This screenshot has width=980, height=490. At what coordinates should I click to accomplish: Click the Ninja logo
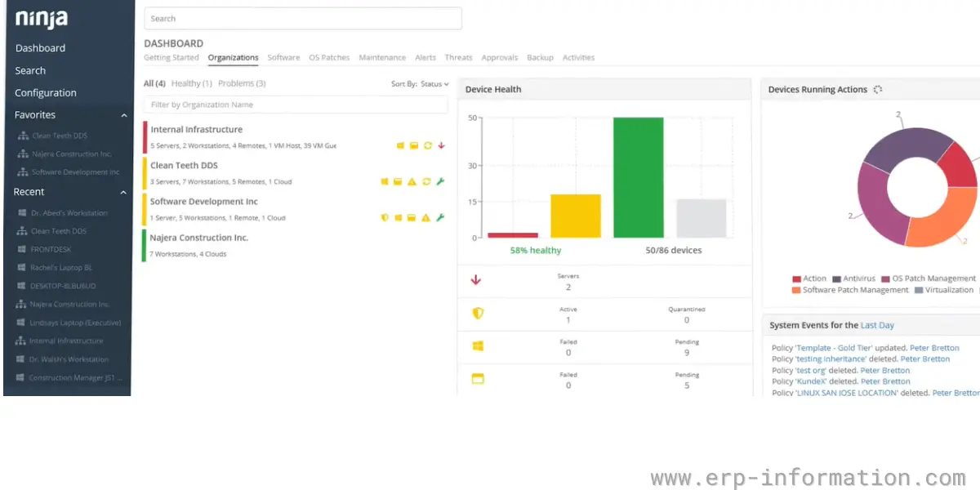click(42, 19)
